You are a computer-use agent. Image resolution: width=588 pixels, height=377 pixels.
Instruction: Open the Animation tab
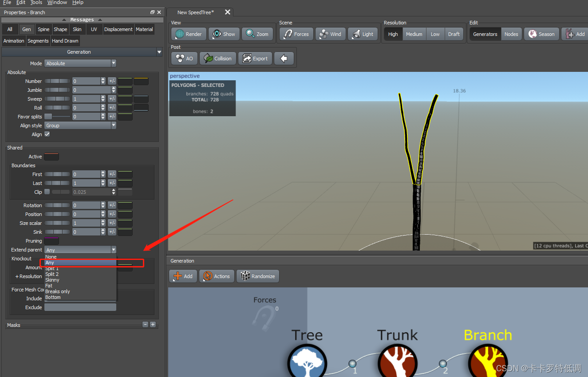point(14,41)
